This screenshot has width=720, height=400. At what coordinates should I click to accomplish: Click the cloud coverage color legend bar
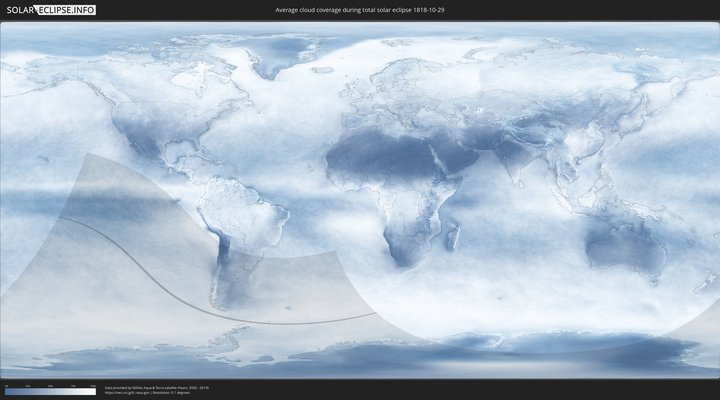pos(50,392)
